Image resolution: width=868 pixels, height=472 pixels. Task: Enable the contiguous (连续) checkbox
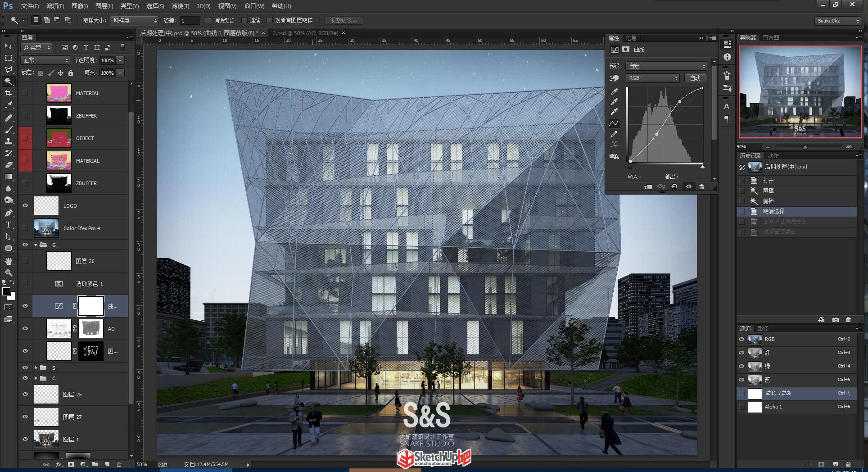(x=244, y=20)
